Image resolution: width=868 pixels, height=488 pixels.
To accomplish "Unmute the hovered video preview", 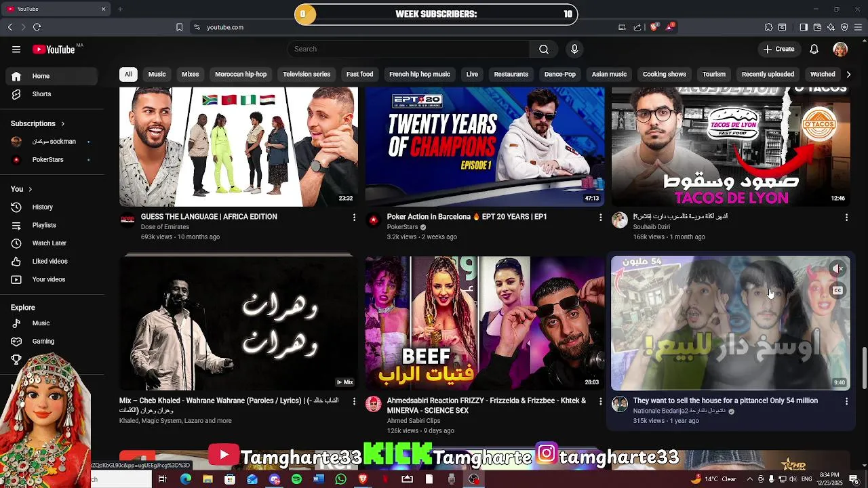I will (837, 268).
